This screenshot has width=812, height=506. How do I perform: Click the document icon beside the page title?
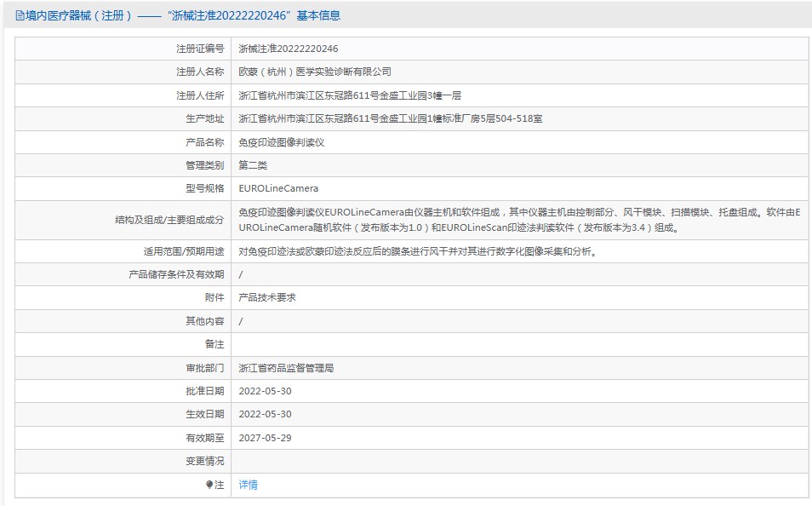click(20, 16)
